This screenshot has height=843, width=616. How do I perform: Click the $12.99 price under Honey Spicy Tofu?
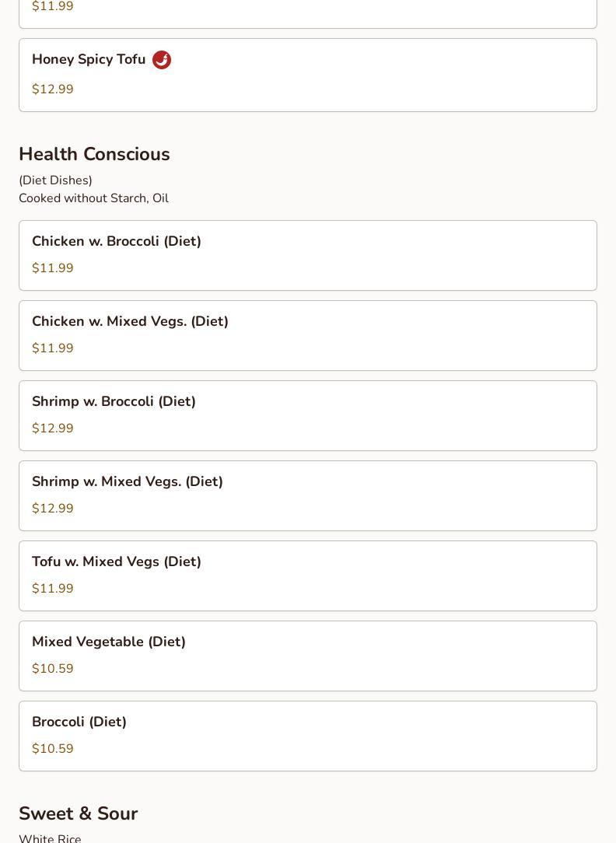(x=53, y=89)
